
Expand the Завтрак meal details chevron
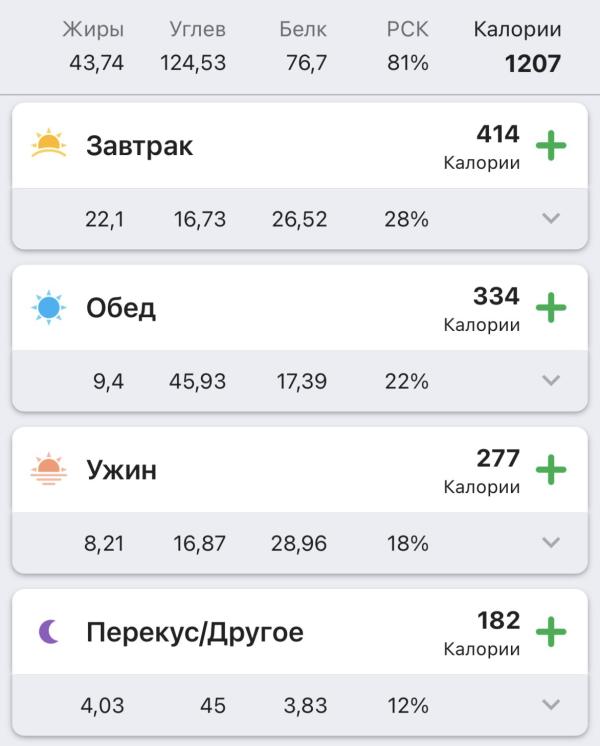(551, 219)
